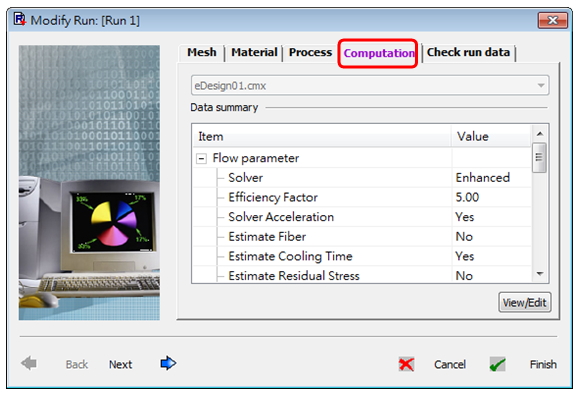The height and width of the screenshot is (397, 580).
Task: Select the Estimate Cooling Time row
Action: pos(362,256)
